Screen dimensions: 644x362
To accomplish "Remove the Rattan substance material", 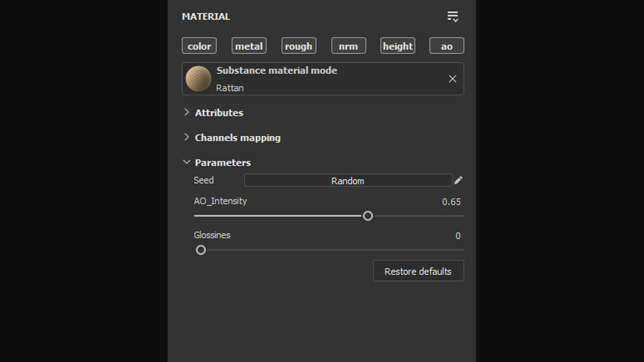I will click(453, 79).
